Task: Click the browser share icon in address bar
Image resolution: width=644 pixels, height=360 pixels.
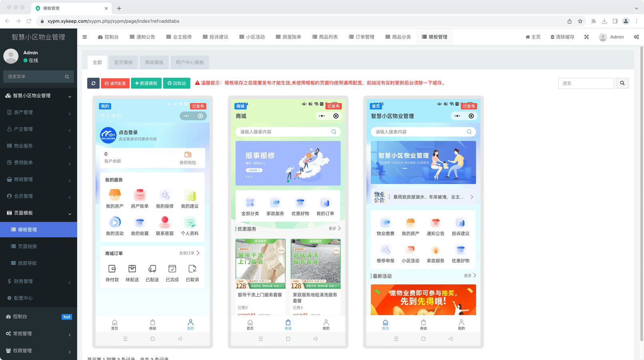Action: 569,21
